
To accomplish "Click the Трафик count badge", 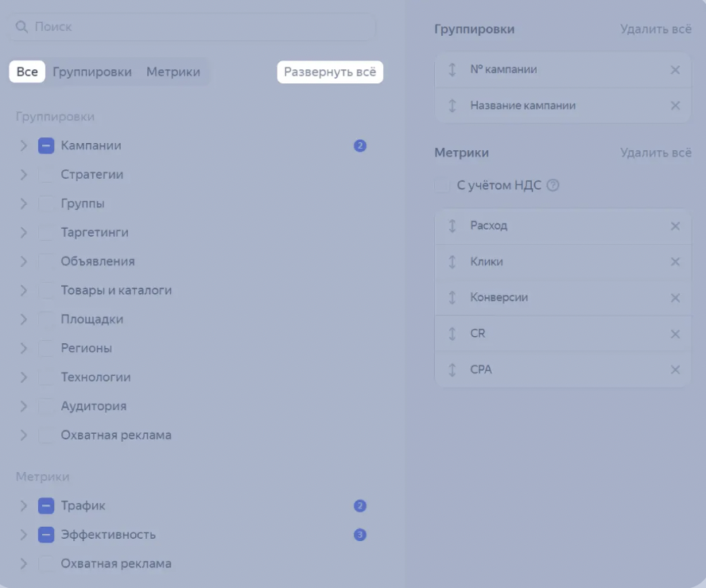I will pyautogui.click(x=359, y=505).
